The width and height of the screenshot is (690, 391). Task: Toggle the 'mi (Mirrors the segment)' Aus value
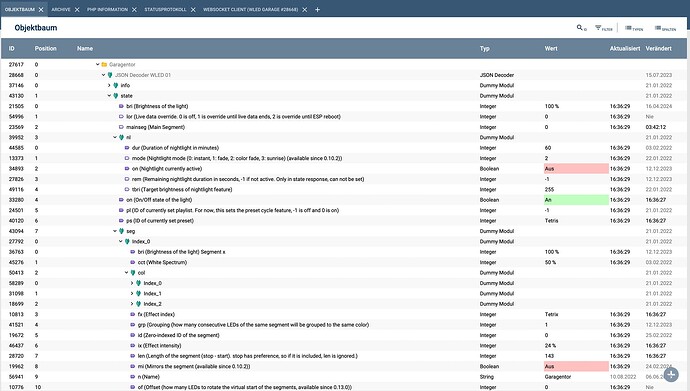[576, 366]
